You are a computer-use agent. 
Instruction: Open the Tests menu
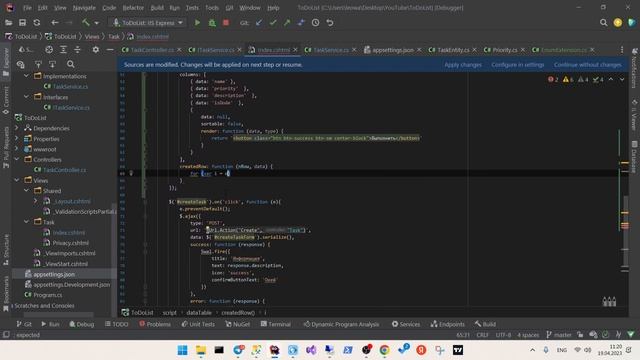(192, 8)
